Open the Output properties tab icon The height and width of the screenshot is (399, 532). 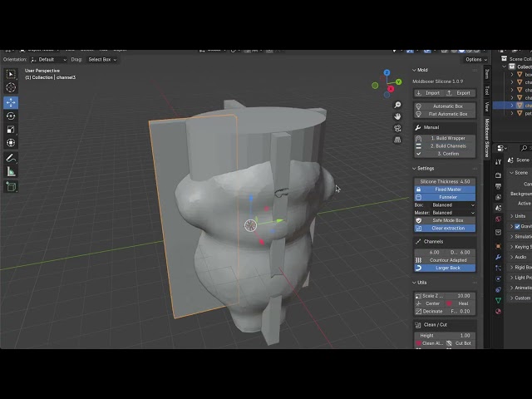(x=498, y=186)
